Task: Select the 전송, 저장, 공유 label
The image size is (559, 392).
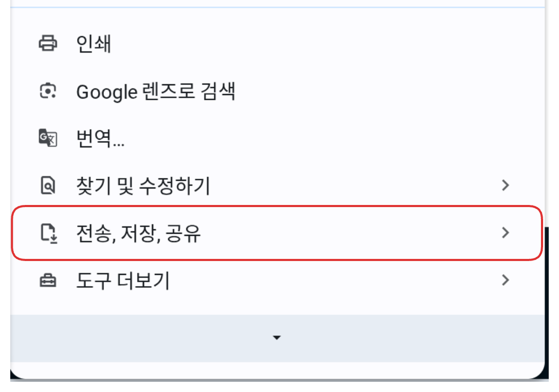Action: click(x=138, y=234)
